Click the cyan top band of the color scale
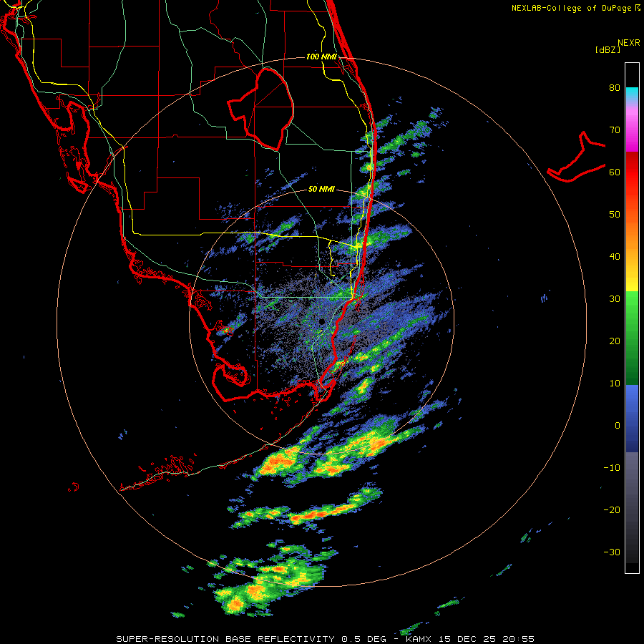The width and height of the screenshot is (644, 644). click(632, 94)
